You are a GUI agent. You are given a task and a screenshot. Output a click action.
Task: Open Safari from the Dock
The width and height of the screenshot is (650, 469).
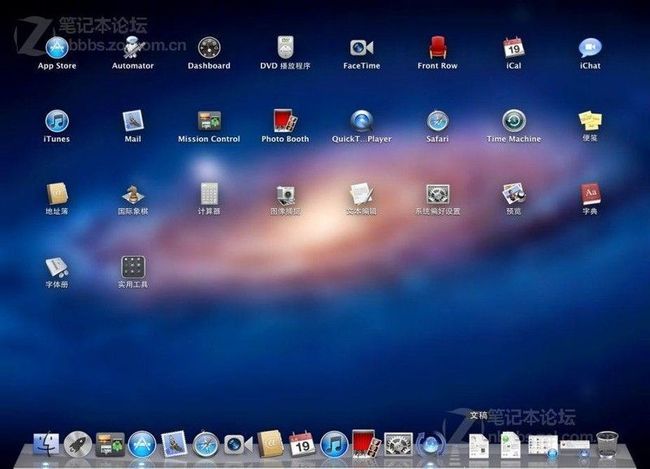206,445
